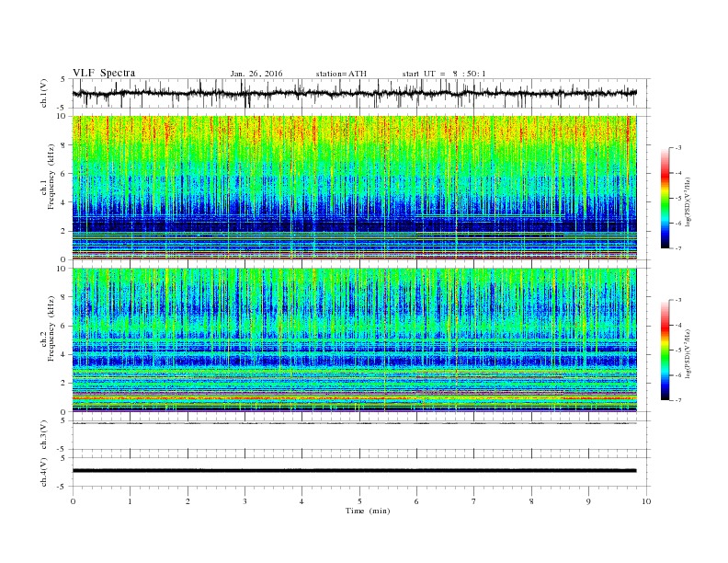Click the "ch.3(V)" axis label
Image resolution: width=728 pixels, height=563 pixels.
pyautogui.click(x=44, y=435)
